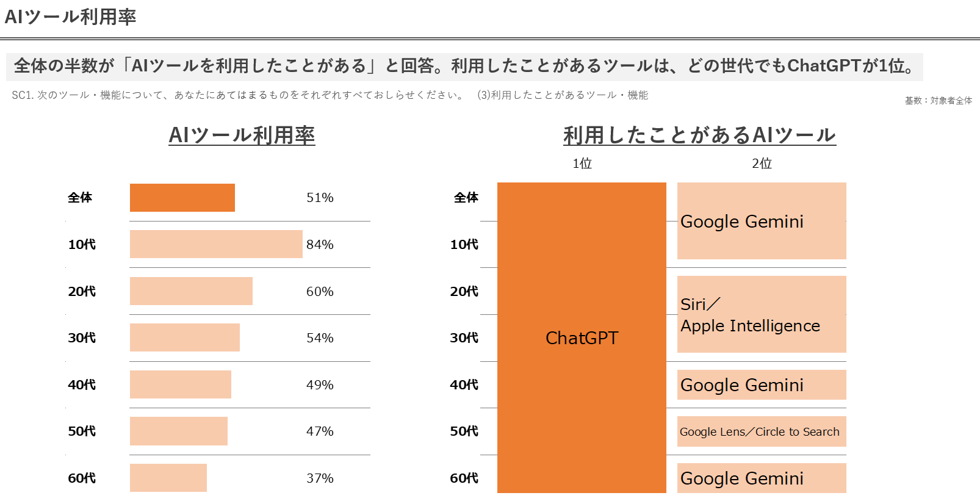Screen dimensions: 980x501
Task: Select the 40代 bar at 49%
Action: (x=180, y=384)
